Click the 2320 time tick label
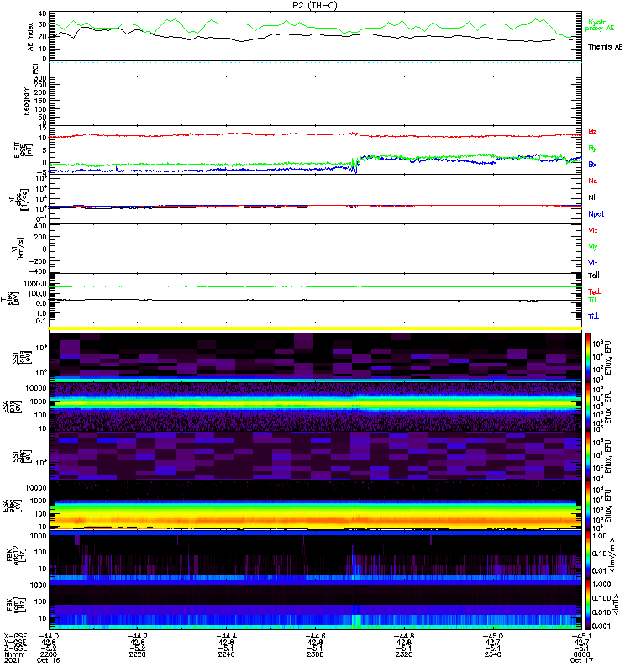Image resolution: width=630 pixels, height=672 pixels. point(404,654)
